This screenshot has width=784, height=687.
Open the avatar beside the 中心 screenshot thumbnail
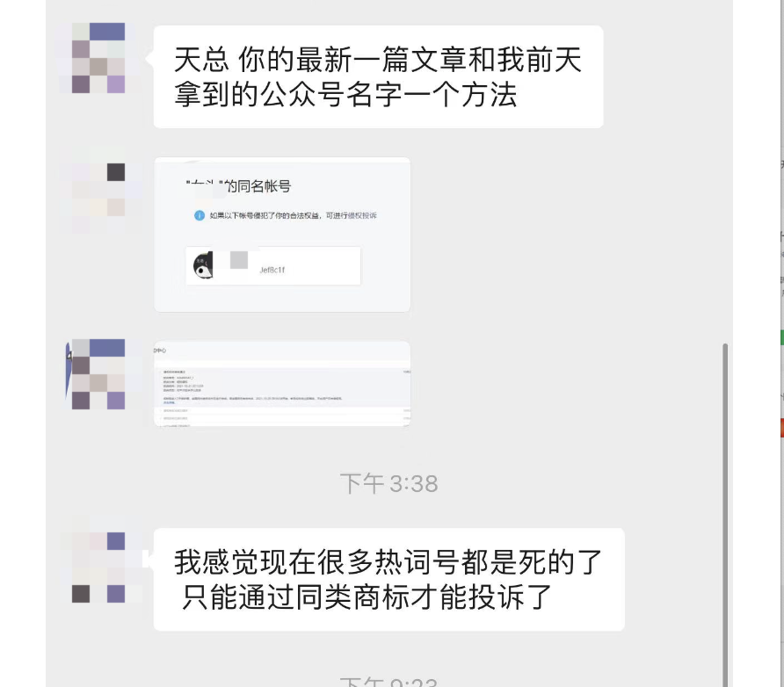tap(98, 374)
